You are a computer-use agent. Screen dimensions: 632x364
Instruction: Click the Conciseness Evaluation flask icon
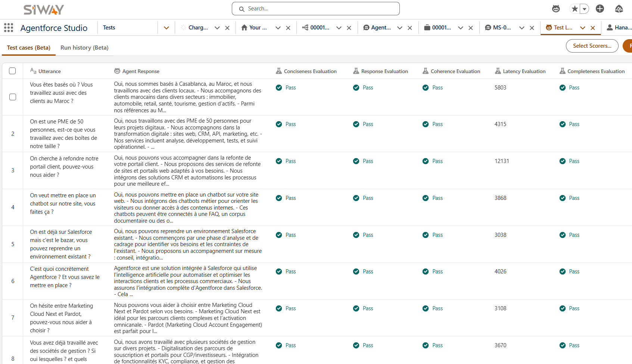point(279,71)
